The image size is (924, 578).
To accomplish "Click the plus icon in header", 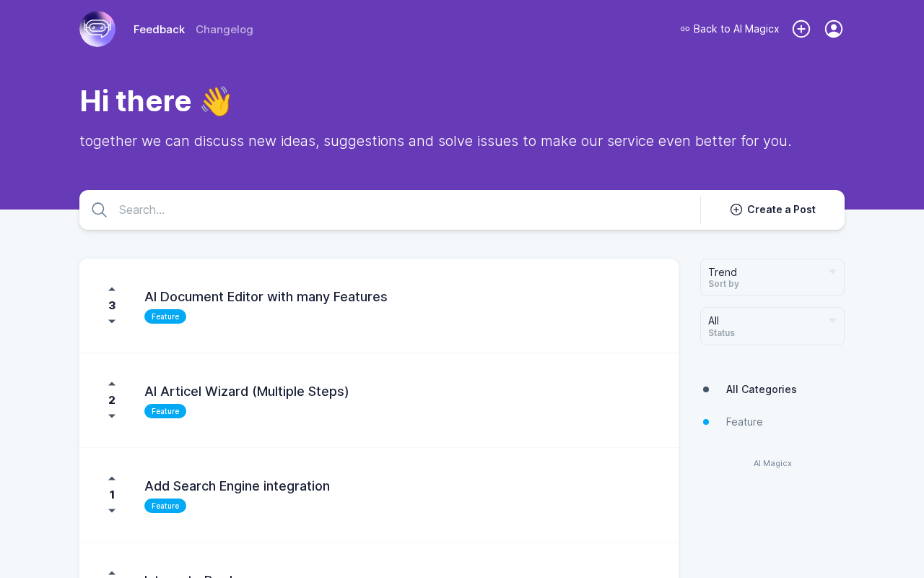I will tap(801, 29).
